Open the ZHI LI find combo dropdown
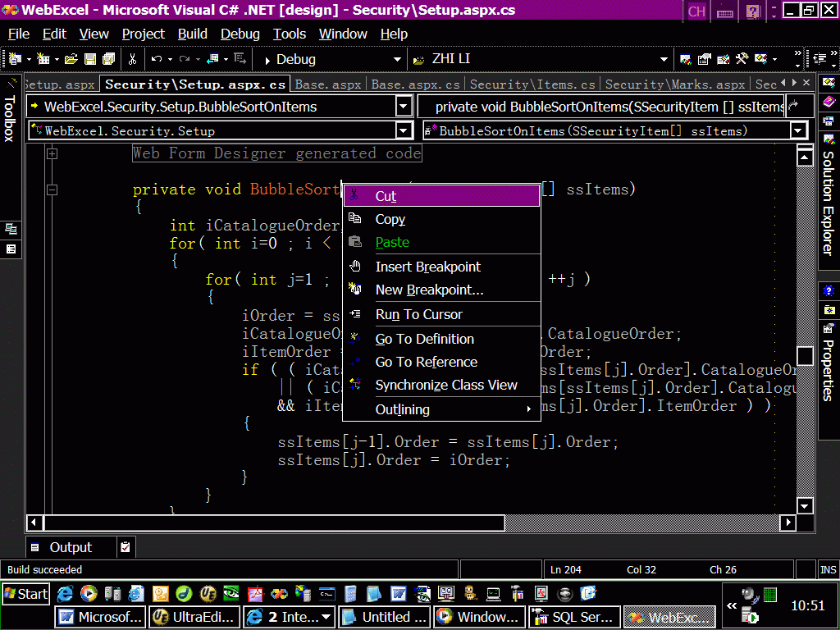This screenshot has width=840, height=630. [x=664, y=59]
